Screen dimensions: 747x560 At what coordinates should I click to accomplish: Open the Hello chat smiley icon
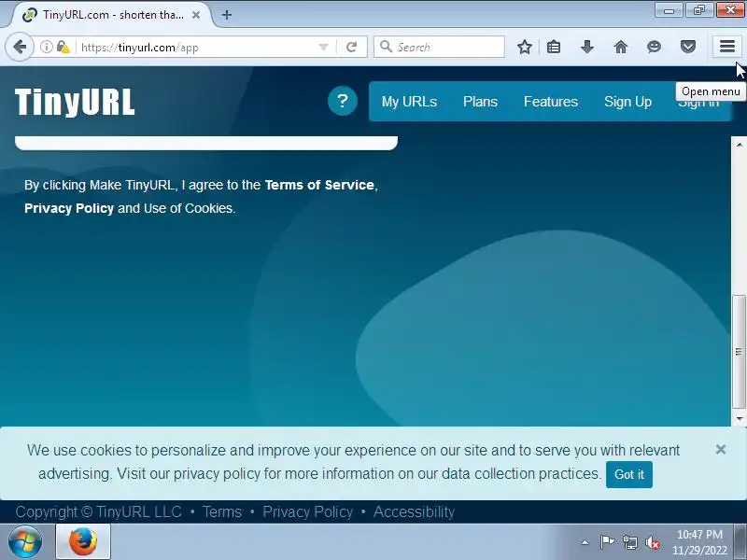click(x=655, y=48)
